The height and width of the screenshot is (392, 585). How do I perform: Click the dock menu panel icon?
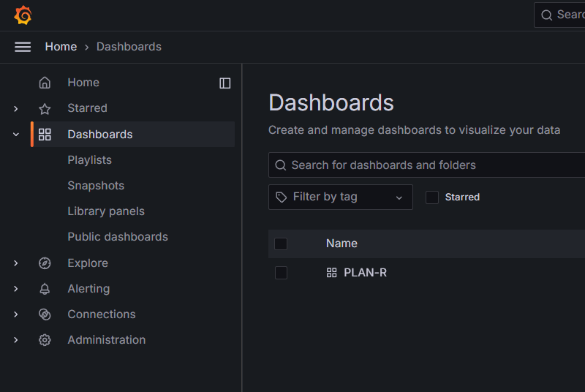[225, 83]
